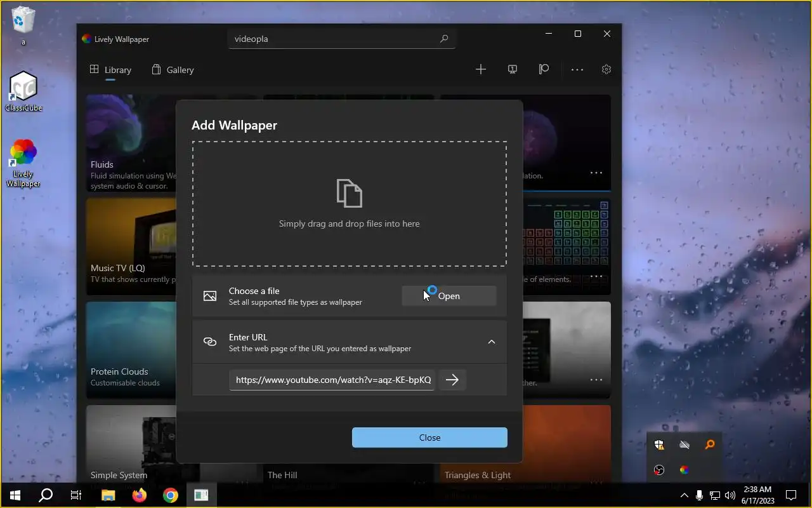Click the flag icon in Lively toolbar
Viewport: 812px width, 508px height.
pyautogui.click(x=544, y=69)
